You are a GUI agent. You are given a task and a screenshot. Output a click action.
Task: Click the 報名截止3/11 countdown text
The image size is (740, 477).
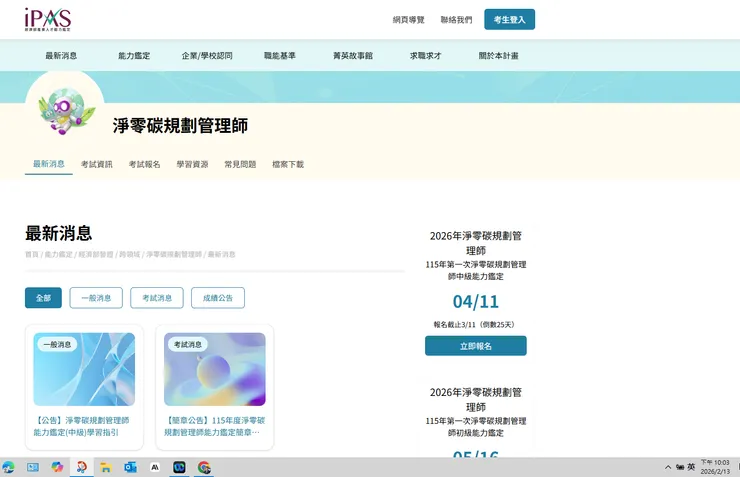click(476, 325)
